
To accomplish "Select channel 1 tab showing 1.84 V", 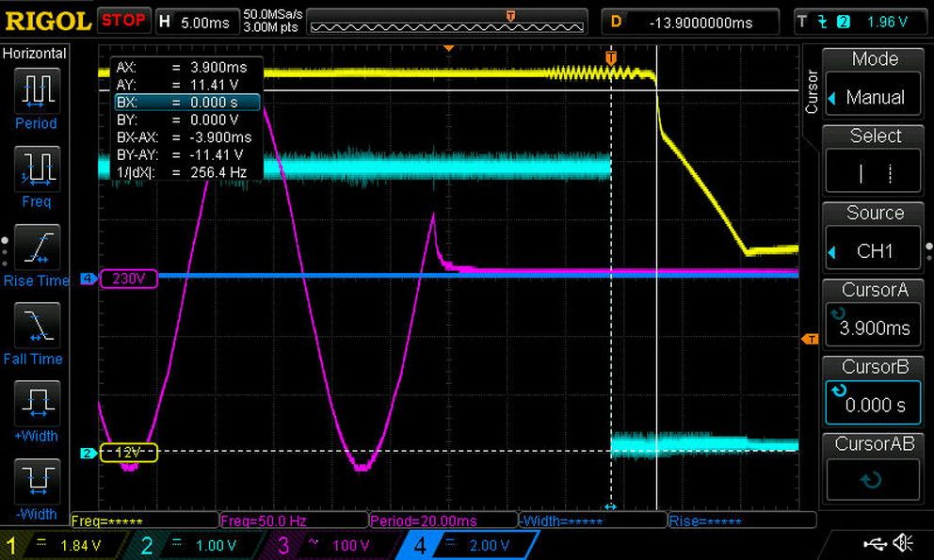I will pos(62,545).
